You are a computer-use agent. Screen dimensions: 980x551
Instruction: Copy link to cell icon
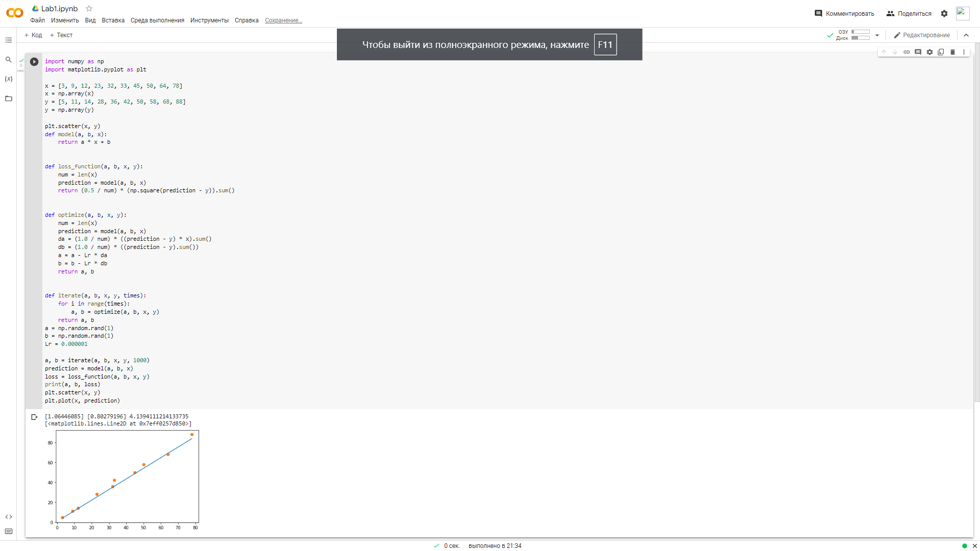(906, 52)
